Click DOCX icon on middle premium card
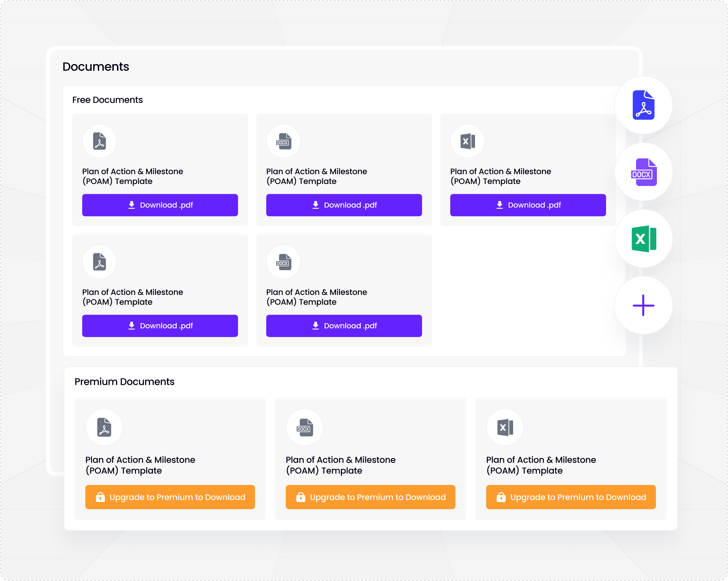Screen dimensions: 728x581 pyautogui.click(x=305, y=427)
